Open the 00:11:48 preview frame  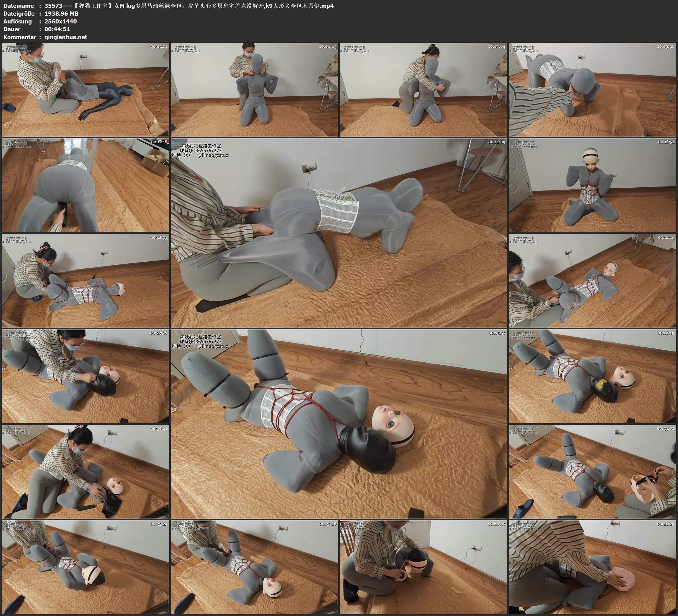[x=85, y=185]
